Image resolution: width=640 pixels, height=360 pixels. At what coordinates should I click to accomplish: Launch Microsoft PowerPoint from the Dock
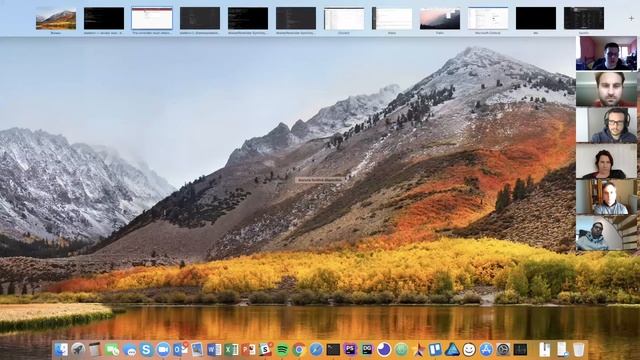[248, 350]
